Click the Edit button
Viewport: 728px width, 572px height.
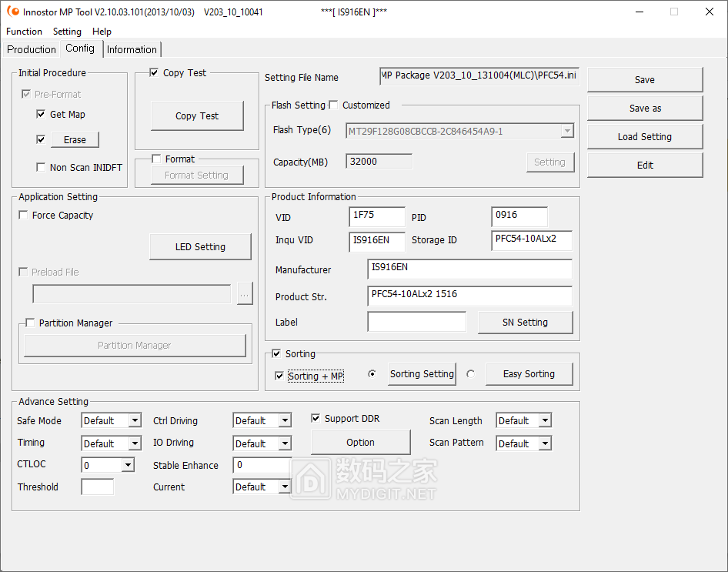645,166
